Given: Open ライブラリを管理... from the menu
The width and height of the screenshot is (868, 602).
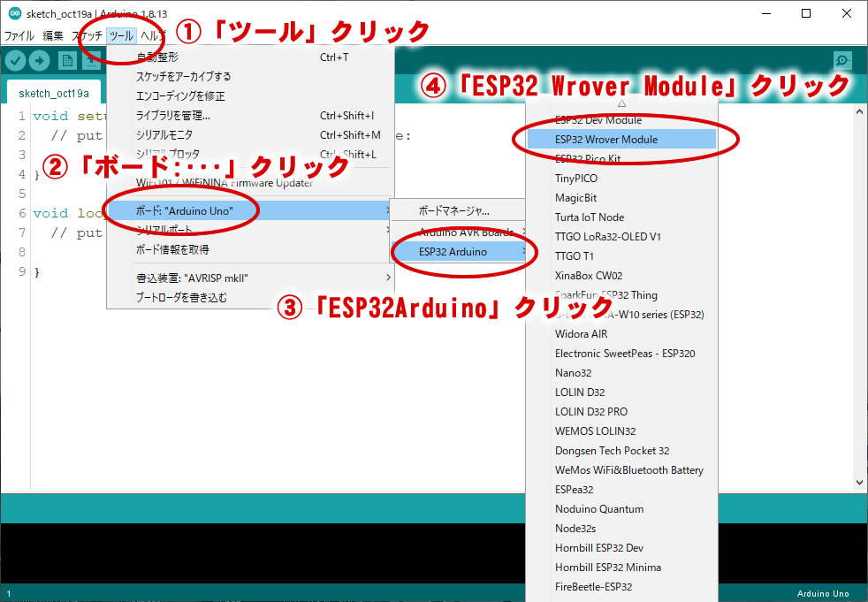Looking at the screenshot, I should 250,116.
